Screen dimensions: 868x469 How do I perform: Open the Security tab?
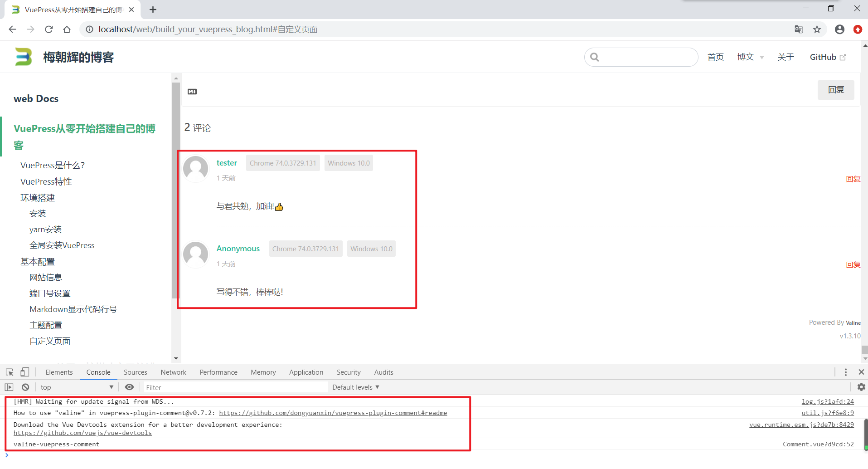pos(349,372)
